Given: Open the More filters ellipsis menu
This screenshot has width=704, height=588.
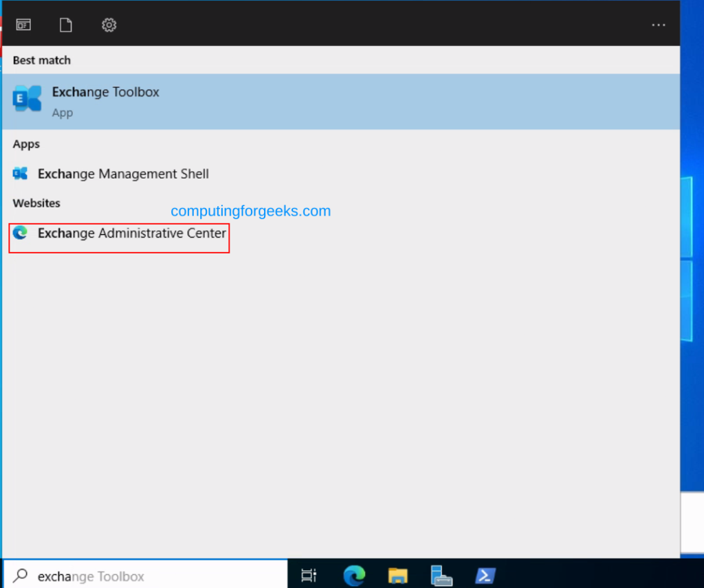Looking at the screenshot, I should click(658, 24).
